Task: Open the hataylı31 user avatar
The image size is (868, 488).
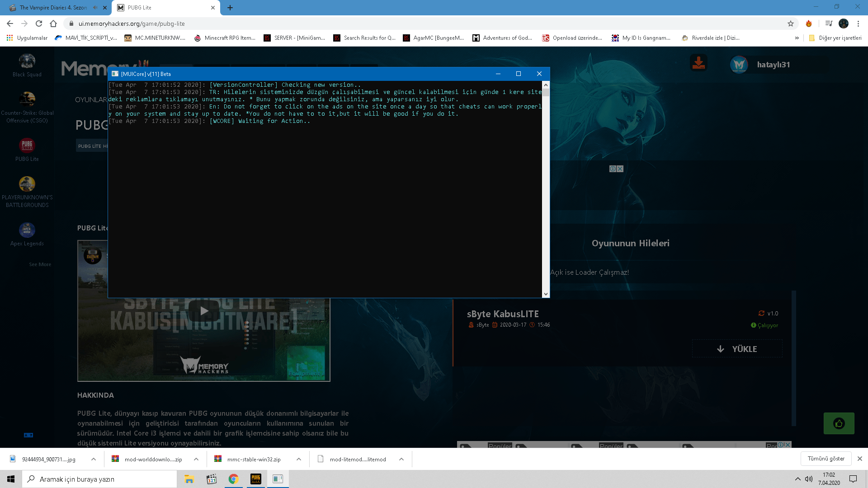Action: tap(739, 65)
